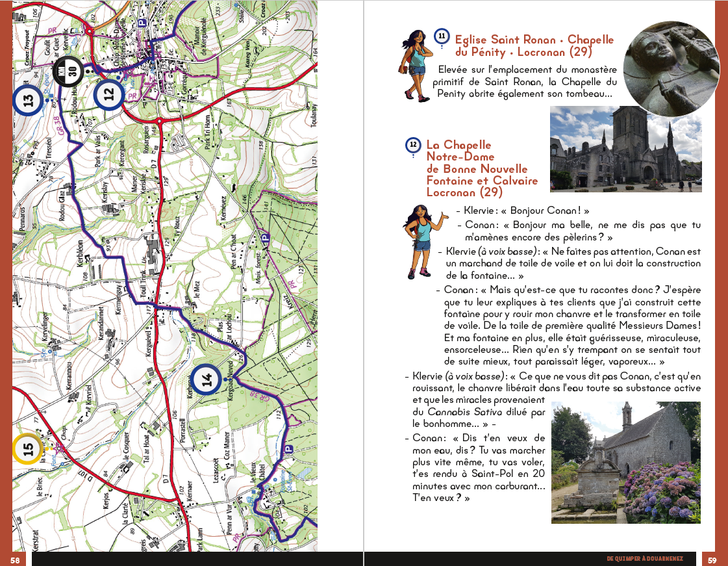Click map label 'Kernévez'
Viewport: 728px width, 566px height.
223,208
